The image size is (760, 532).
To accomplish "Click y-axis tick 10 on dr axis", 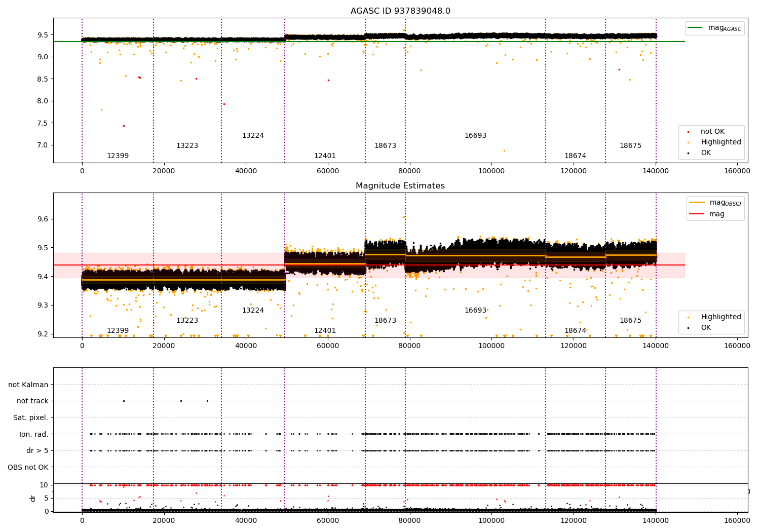I will click(x=44, y=485).
